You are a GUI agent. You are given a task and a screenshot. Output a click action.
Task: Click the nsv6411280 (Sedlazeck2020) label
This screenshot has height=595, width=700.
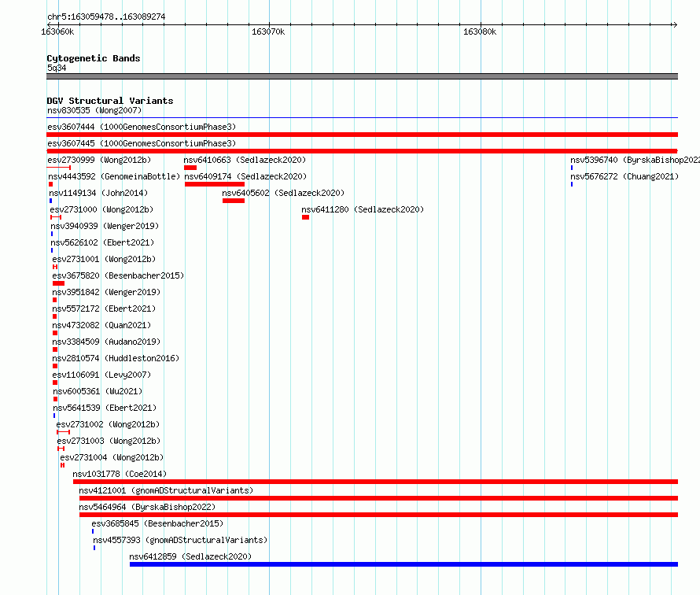pyautogui.click(x=363, y=209)
